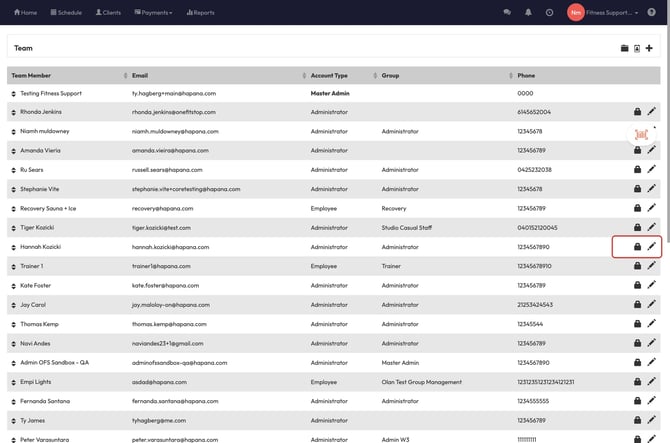Open the chat messages icon in navbar
Image resolution: width=670 pixels, height=443 pixels.
pos(507,12)
